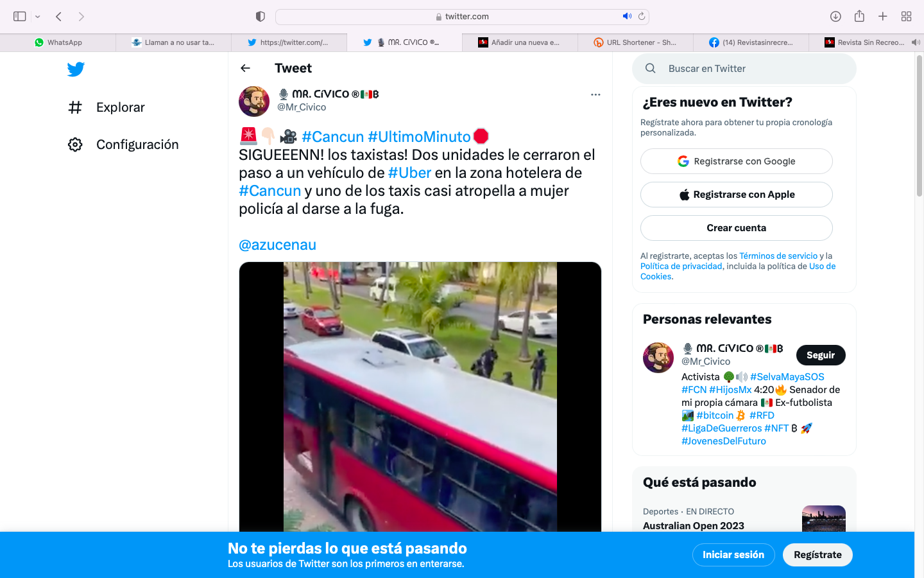Switch to the https://twitter.com/... tab
The height and width of the screenshot is (578, 924).
pos(289,42)
